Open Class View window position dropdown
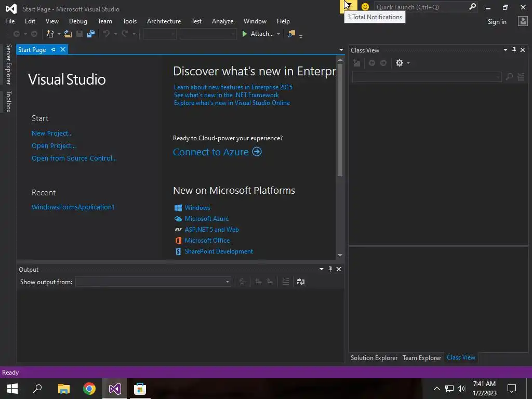This screenshot has width=532, height=399. pos(505,50)
